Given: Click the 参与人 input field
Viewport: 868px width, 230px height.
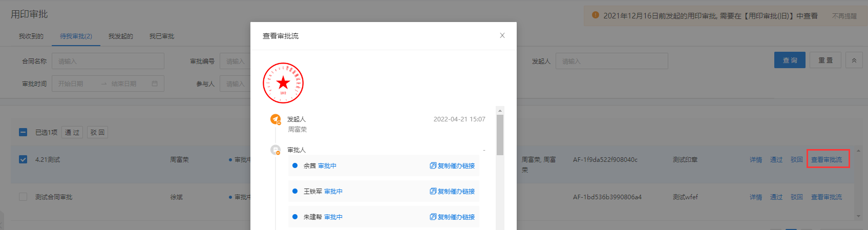Looking at the screenshot, I should pos(235,83).
